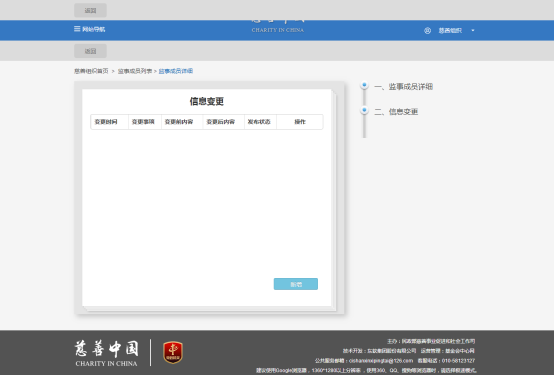
Task: Jump to section one supervisor member details
Action: (403, 87)
